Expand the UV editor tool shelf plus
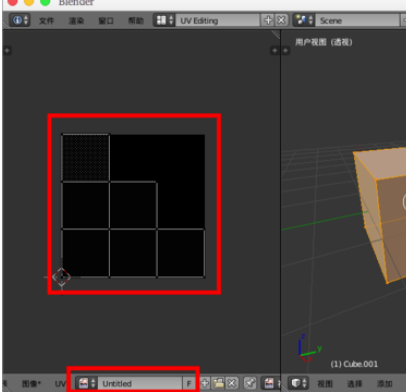The height and width of the screenshot is (392, 406). 7,50
